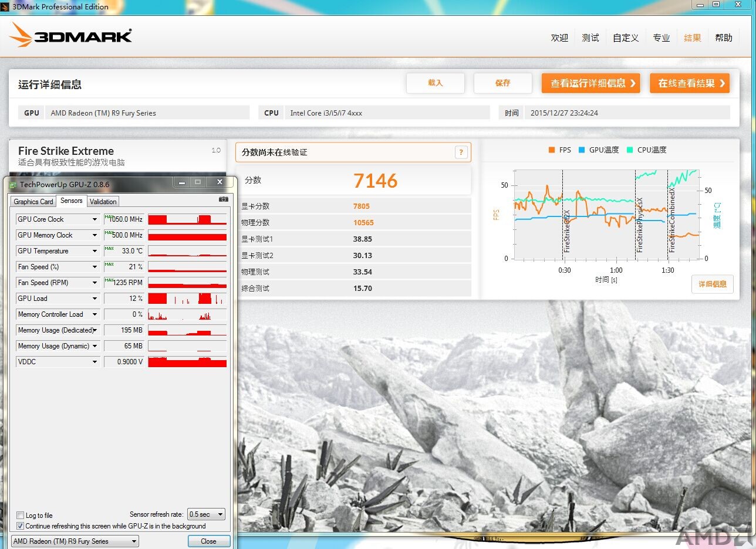Image resolution: width=756 pixels, height=549 pixels.
Task: Open the Memory Controller Load dropdown
Action: click(95, 314)
